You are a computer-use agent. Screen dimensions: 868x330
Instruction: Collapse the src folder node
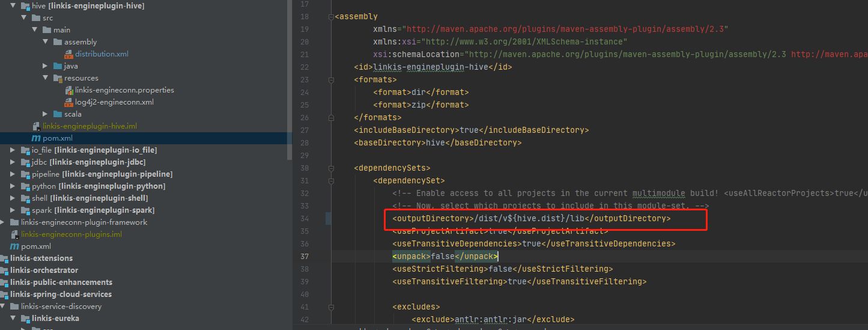click(x=23, y=17)
